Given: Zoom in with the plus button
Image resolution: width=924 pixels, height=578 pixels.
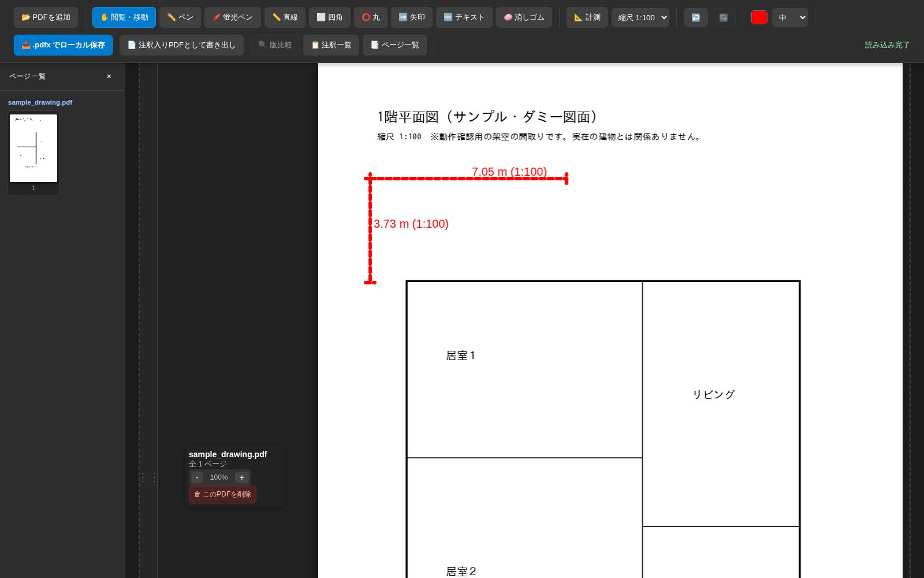Looking at the screenshot, I should (242, 477).
